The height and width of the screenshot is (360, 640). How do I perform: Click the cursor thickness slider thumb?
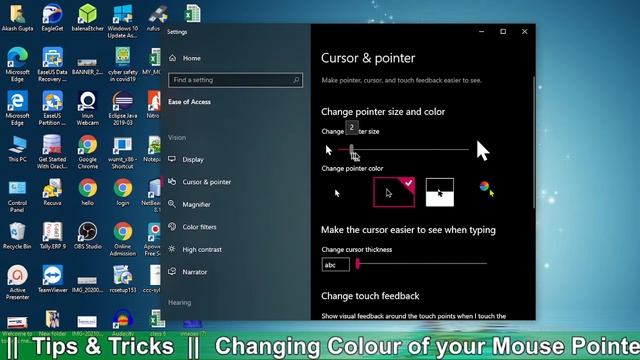[x=358, y=263]
